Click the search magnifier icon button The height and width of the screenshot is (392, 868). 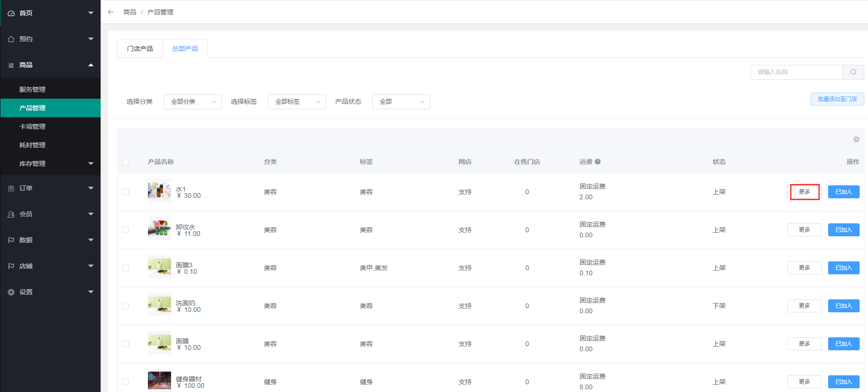click(x=853, y=72)
